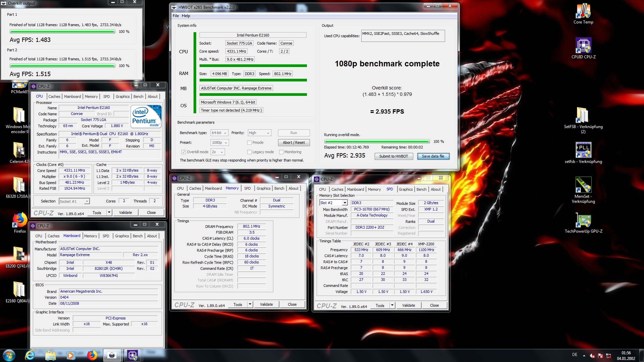Click the taskbar clock showing 01:56
The height and width of the screenshot is (362, 644).
point(626,356)
